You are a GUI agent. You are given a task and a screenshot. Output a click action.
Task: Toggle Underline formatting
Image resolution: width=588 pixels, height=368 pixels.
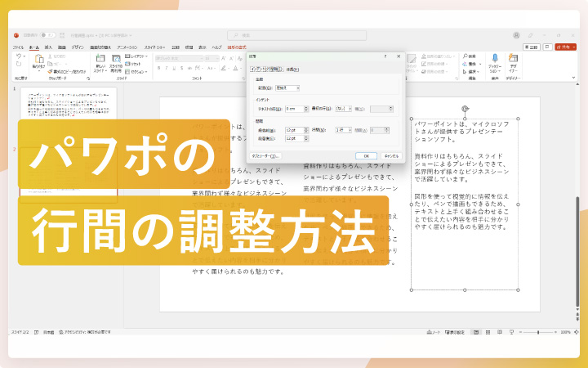(174, 69)
